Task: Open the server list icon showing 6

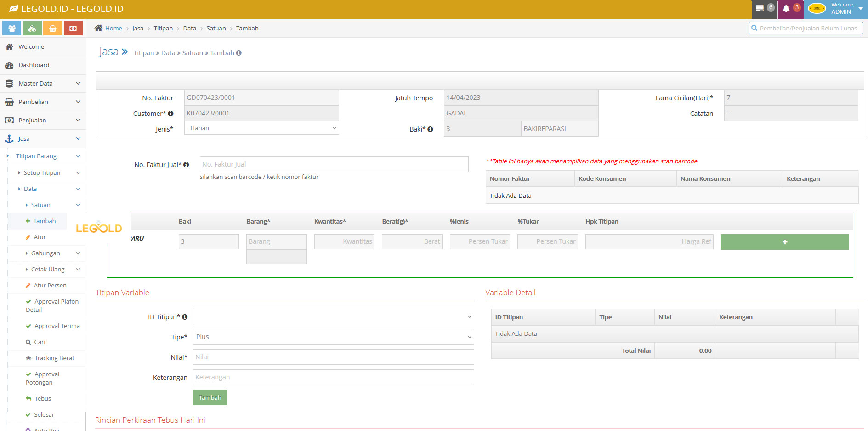Action: (x=763, y=8)
